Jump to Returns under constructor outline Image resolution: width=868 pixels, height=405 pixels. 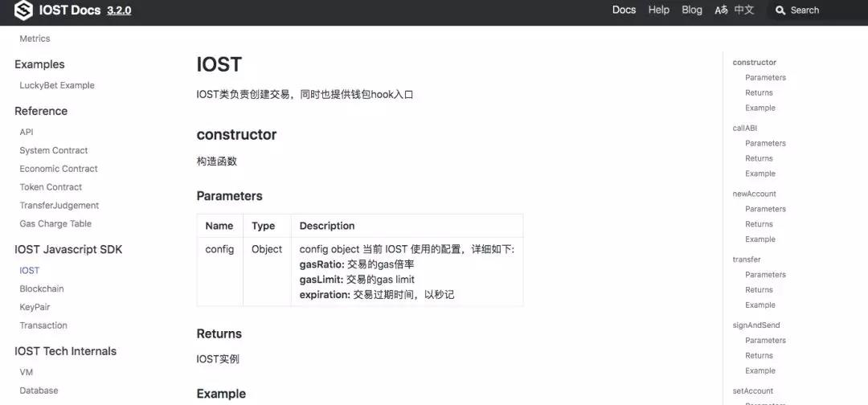[759, 93]
